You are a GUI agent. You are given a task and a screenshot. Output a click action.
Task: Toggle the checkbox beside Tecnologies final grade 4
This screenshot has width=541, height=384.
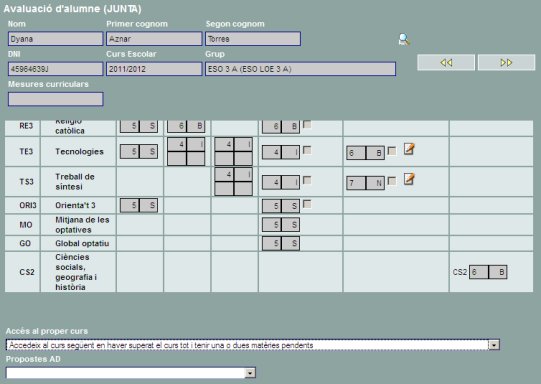coord(307,150)
